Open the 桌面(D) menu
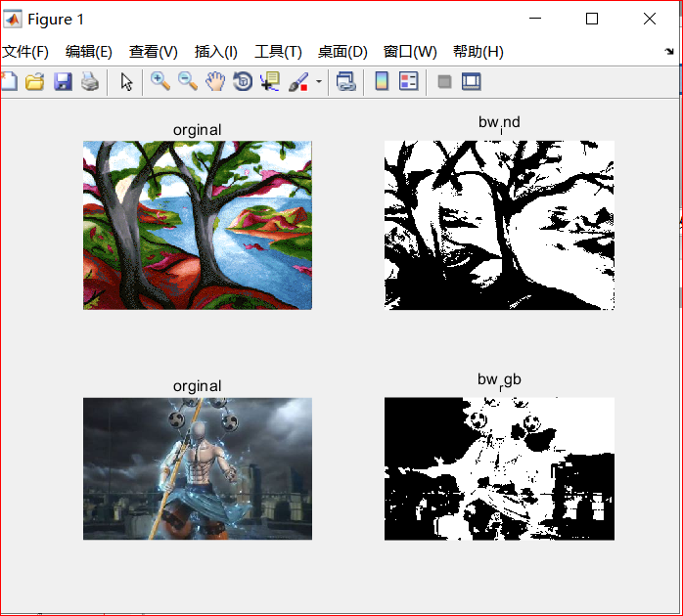The width and height of the screenshot is (683, 616). pyautogui.click(x=342, y=52)
